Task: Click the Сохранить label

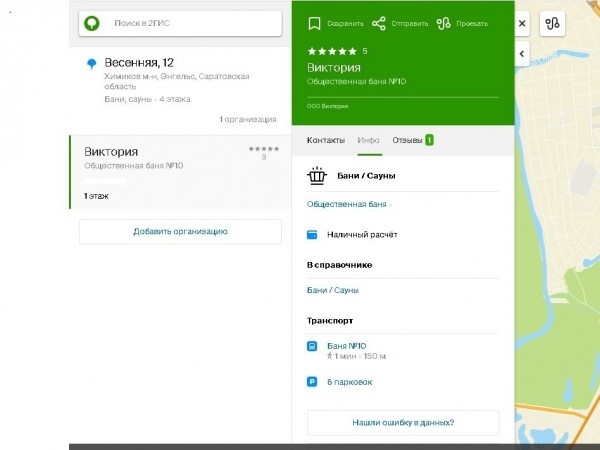Action: click(345, 24)
